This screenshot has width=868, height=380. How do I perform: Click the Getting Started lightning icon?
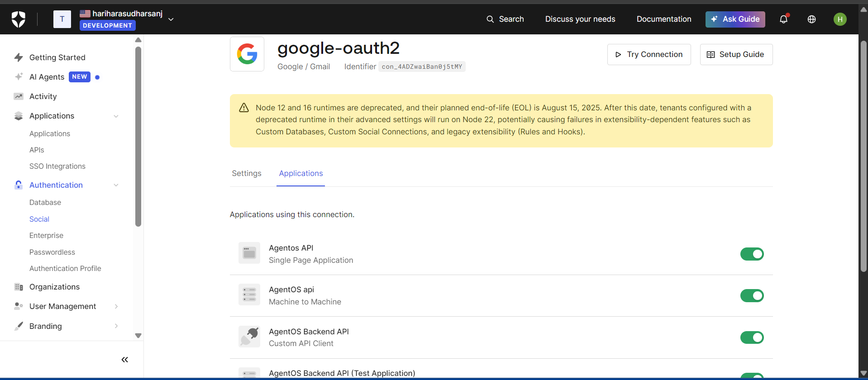tap(19, 57)
